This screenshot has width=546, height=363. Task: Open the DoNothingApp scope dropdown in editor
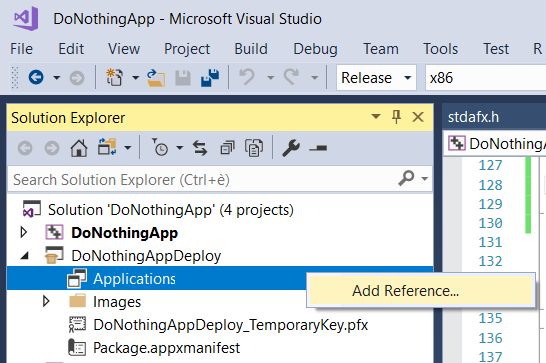point(495,144)
